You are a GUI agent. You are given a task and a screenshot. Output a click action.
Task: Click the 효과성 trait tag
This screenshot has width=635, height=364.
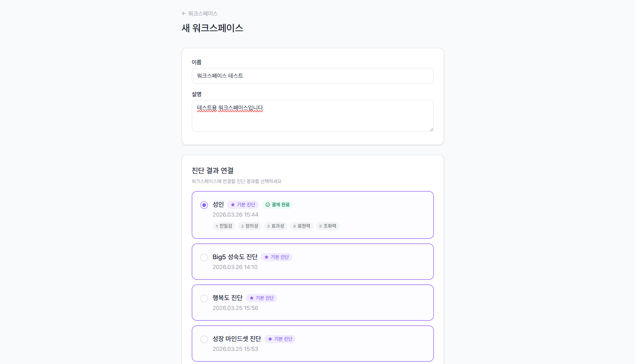pos(275,226)
